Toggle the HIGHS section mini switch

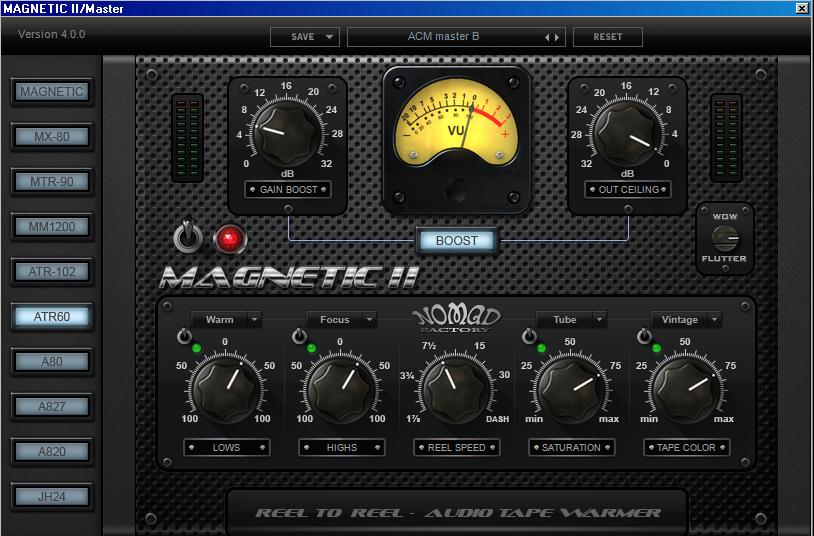[x=299, y=336]
